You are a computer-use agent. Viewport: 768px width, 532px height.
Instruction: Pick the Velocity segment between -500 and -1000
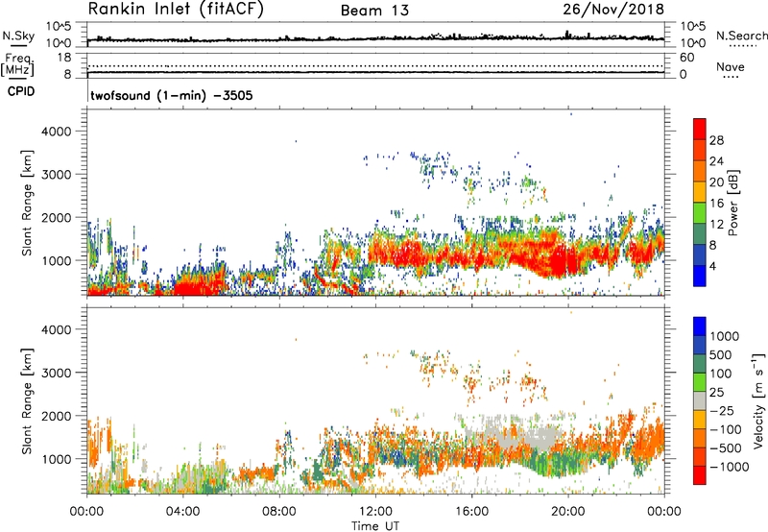click(700, 457)
